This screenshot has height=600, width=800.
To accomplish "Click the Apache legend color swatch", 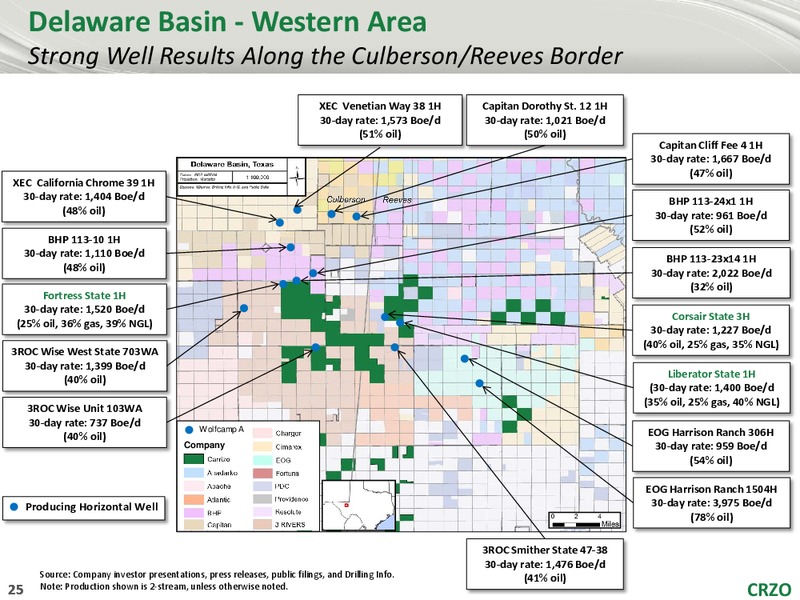I will (x=193, y=486).
